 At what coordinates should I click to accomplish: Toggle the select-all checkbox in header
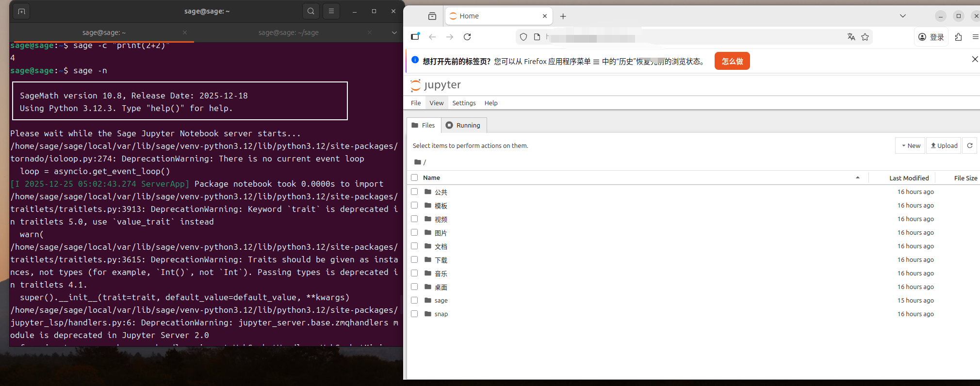[x=414, y=177]
